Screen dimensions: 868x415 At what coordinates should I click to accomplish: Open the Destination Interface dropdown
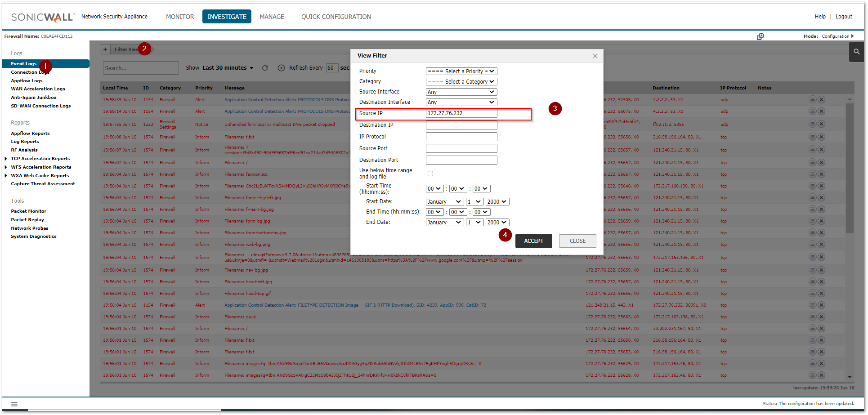coord(461,102)
